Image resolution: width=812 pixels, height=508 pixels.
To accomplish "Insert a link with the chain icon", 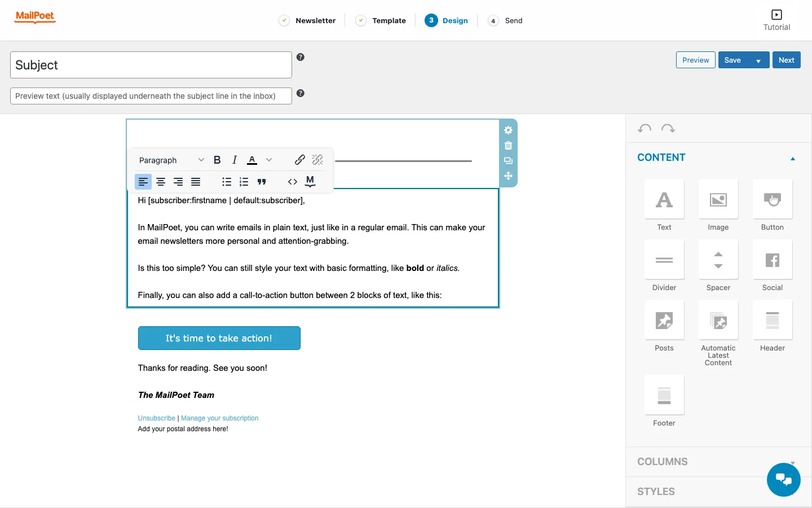I will tap(300, 160).
